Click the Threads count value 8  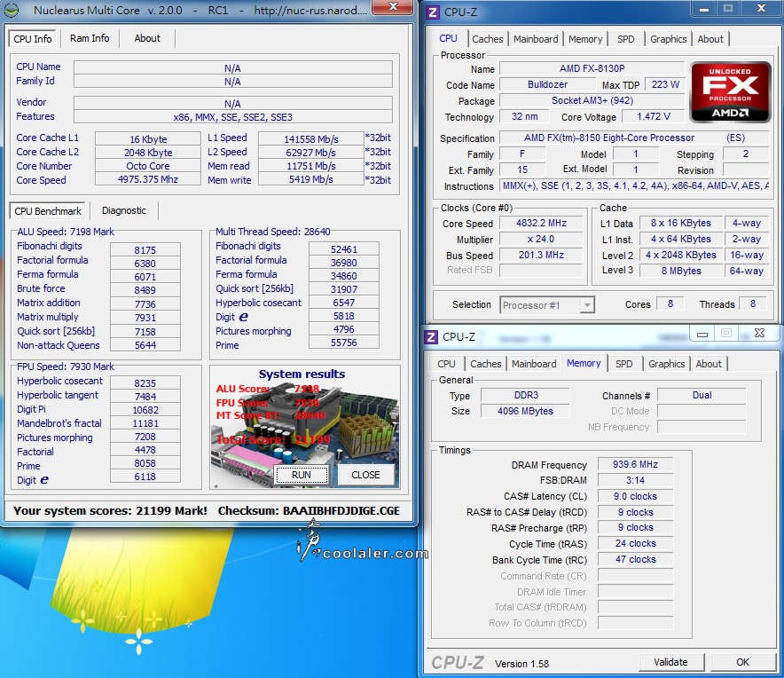[752, 304]
